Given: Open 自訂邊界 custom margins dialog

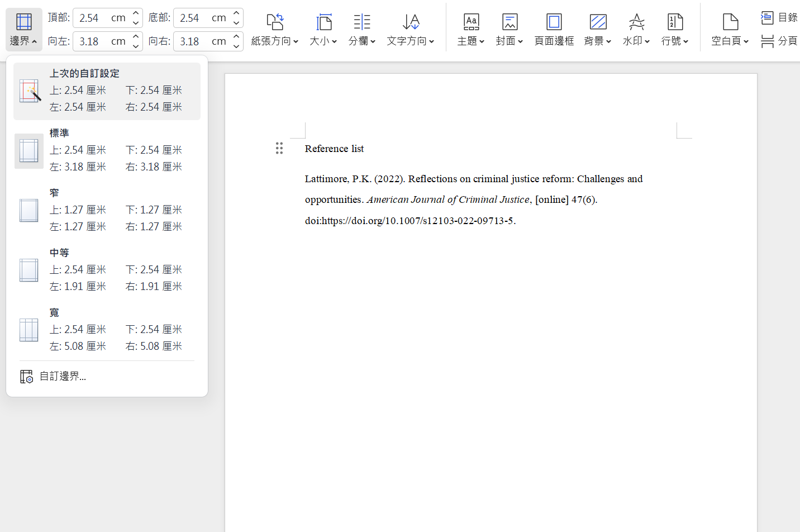Looking at the screenshot, I should pos(63,377).
